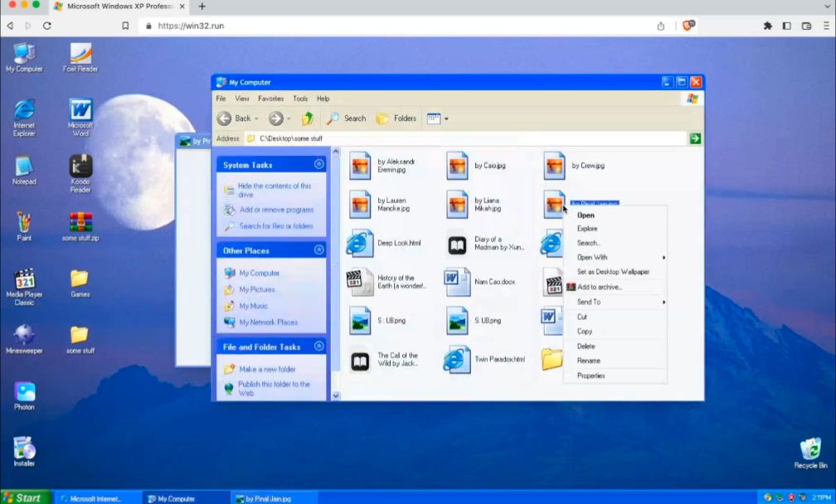Click Forward arrow in explorer toolbar
Screen dimensions: 836x504
click(x=275, y=119)
